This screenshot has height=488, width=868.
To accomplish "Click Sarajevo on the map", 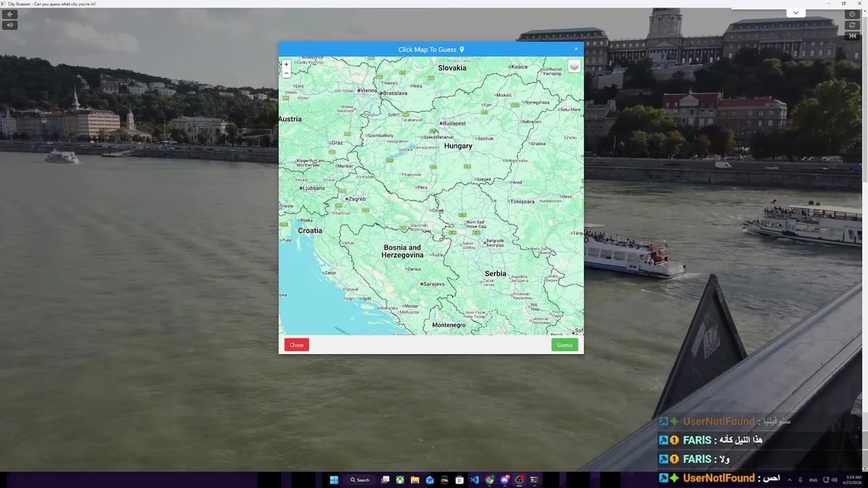I will pyautogui.click(x=433, y=284).
